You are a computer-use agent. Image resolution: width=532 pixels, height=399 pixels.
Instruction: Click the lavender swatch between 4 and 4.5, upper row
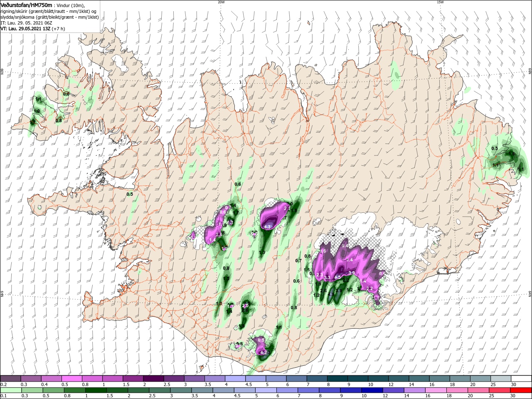[x=235, y=379]
